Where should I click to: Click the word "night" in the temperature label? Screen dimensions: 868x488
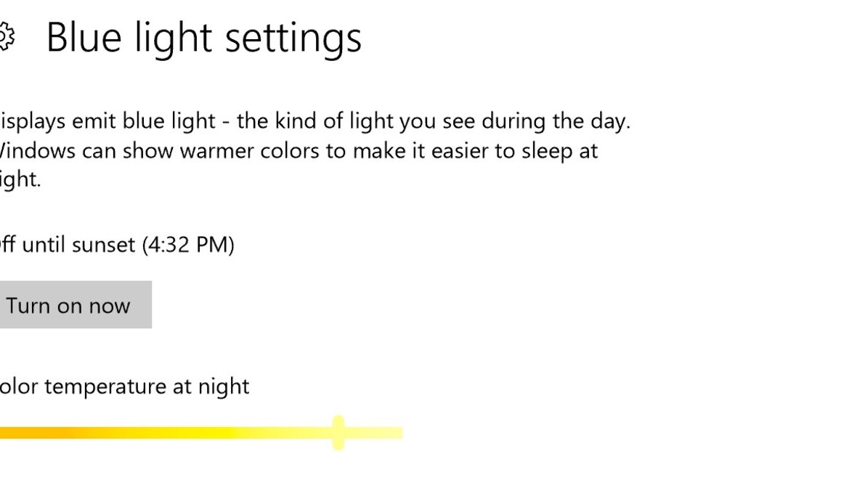point(224,386)
